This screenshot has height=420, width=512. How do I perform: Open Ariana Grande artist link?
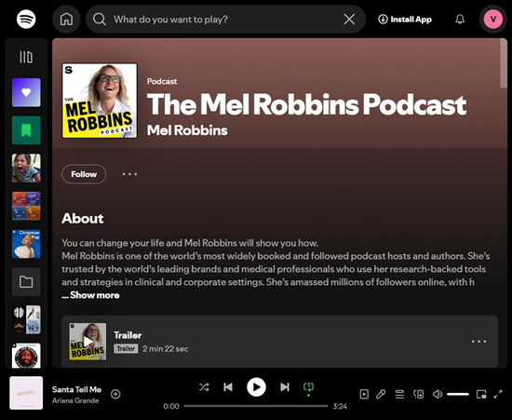pyautogui.click(x=75, y=400)
